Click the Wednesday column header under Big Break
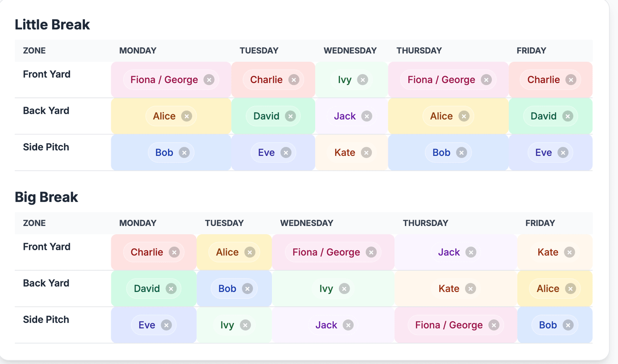 pos(306,223)
